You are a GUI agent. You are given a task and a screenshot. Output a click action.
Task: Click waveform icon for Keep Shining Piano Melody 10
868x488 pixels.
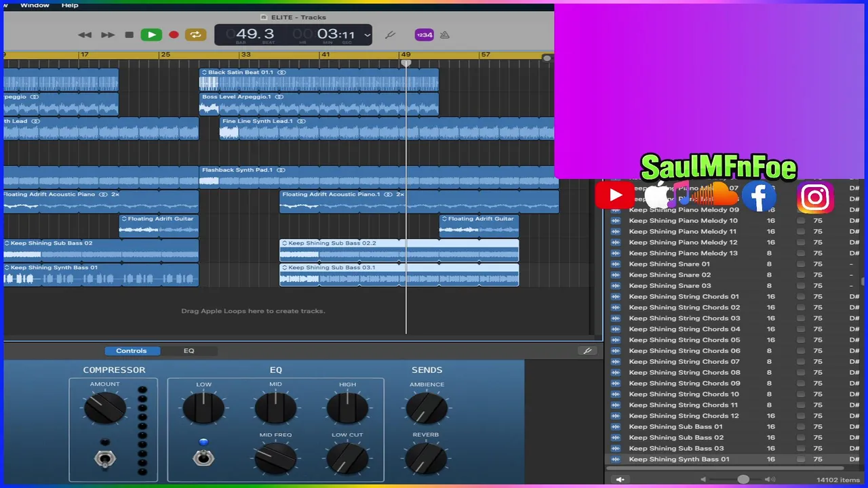click(x=616, y=220)
